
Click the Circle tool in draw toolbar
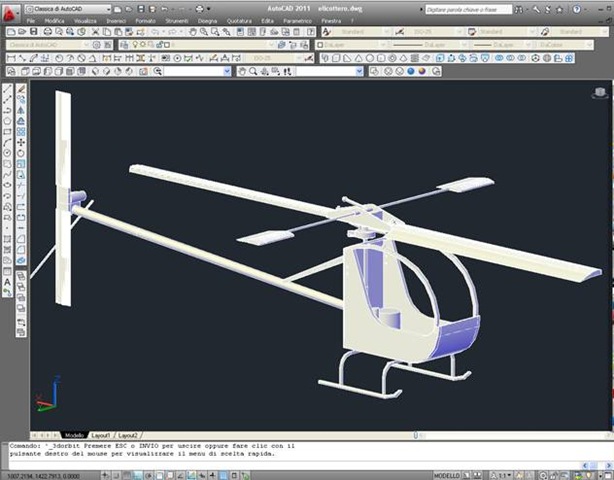pos(8,155)
